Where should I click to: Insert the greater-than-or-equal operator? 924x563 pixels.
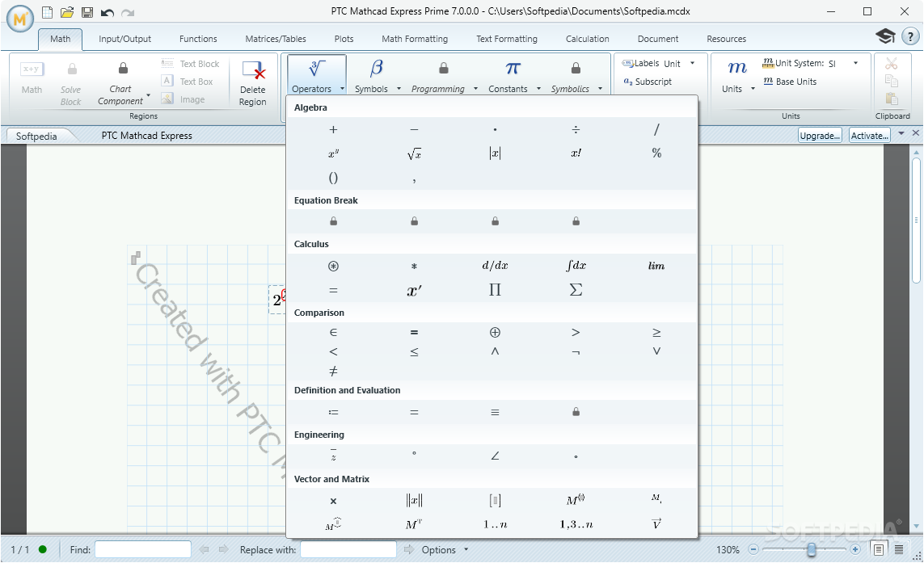point(656,333)
